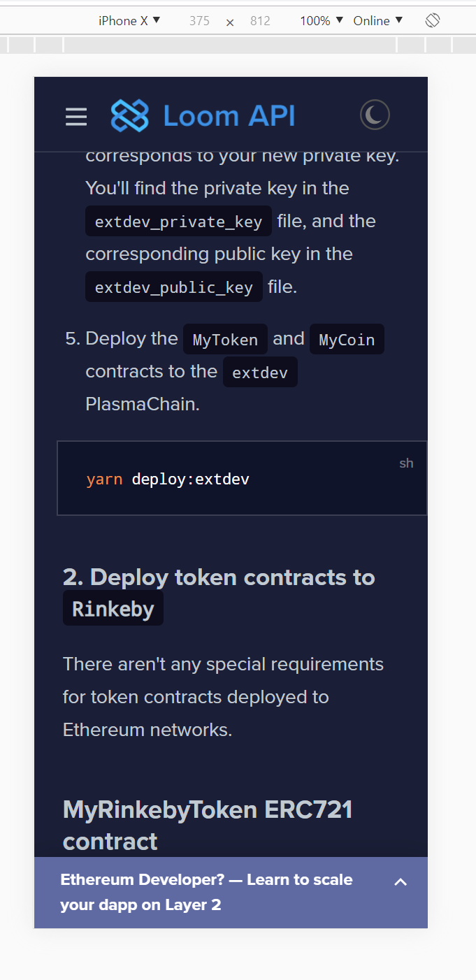
Task: Select the sh label on code block
Action: pyautogui.click(x=406, y=463)
